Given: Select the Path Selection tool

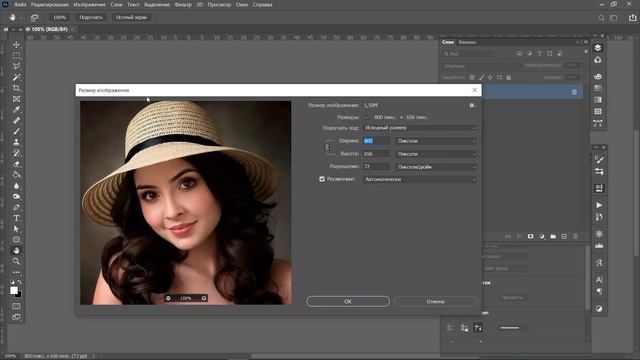Looking at the screenshot, I should click(16, 229).
